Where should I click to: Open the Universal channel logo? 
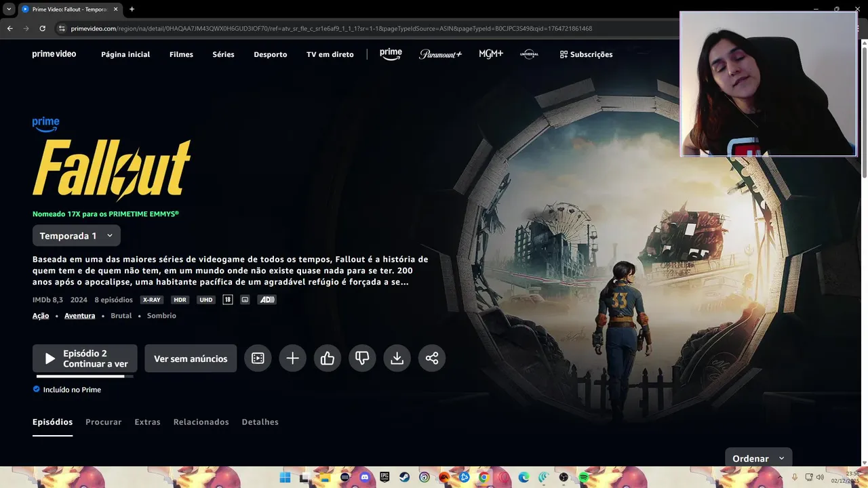tap(529, 54)
